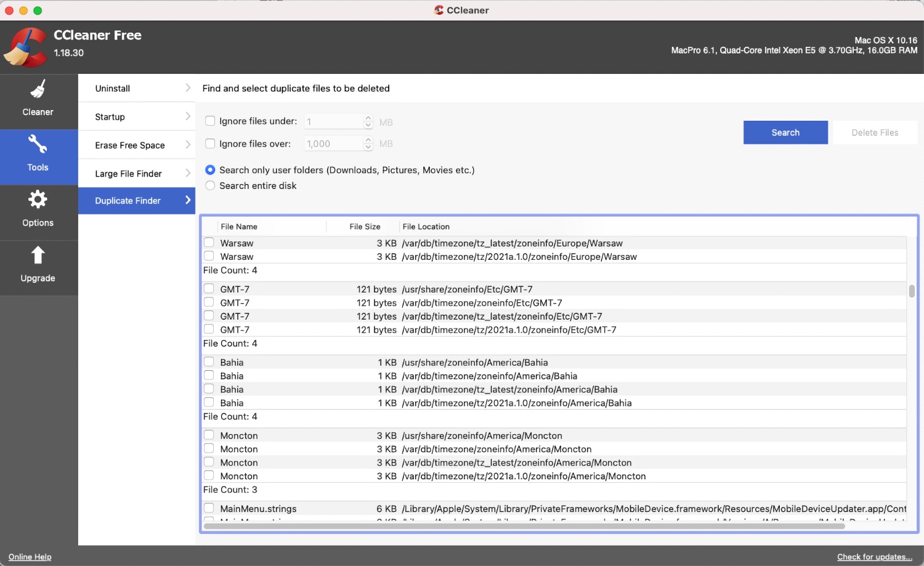924x566 pixels.
Task: Start the duplicate Search
Action: click(x=785, y=132)
